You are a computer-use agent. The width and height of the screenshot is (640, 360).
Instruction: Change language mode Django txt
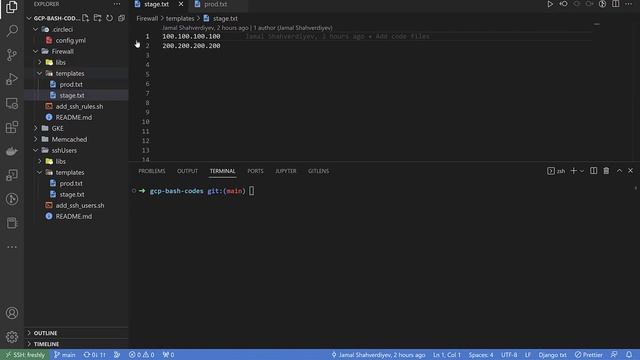(x=552, y=355)
